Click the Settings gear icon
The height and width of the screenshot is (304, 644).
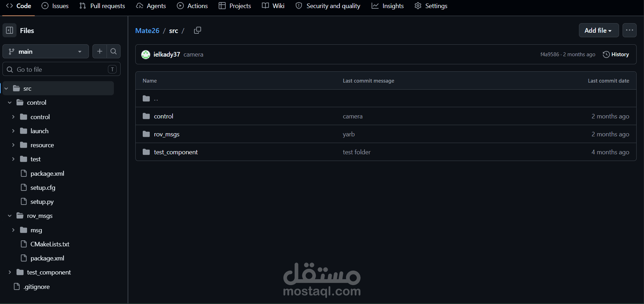click(418, 6)
